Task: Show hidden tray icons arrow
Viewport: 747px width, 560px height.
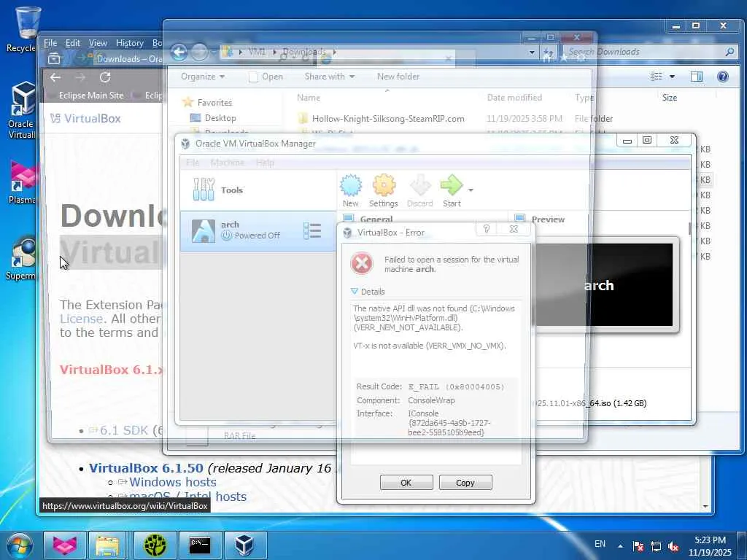Action: [x=620, y=546]
